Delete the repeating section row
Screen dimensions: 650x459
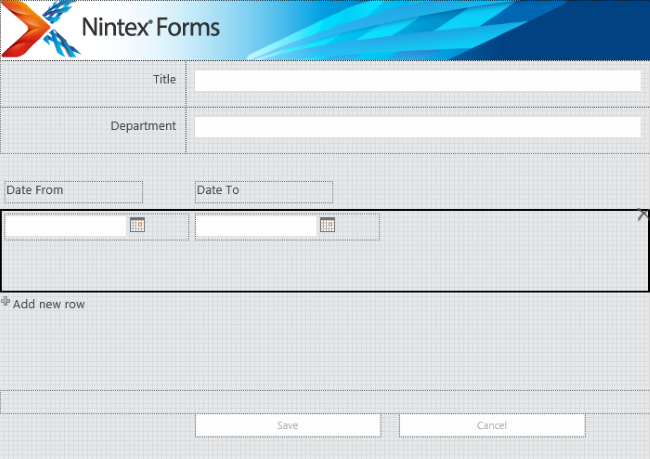point(642,215)
